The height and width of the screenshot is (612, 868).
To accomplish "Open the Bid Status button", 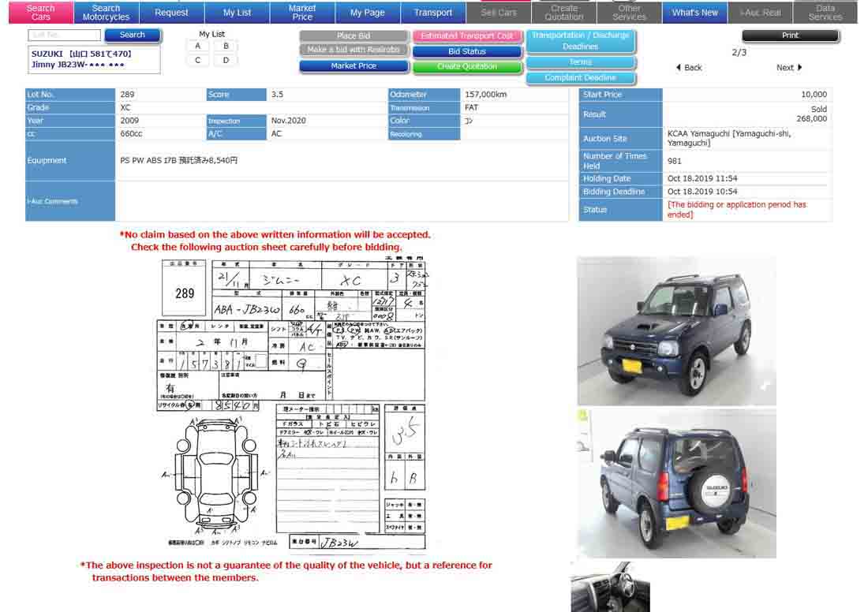I will pyautogui.click(x=466, y=51).
